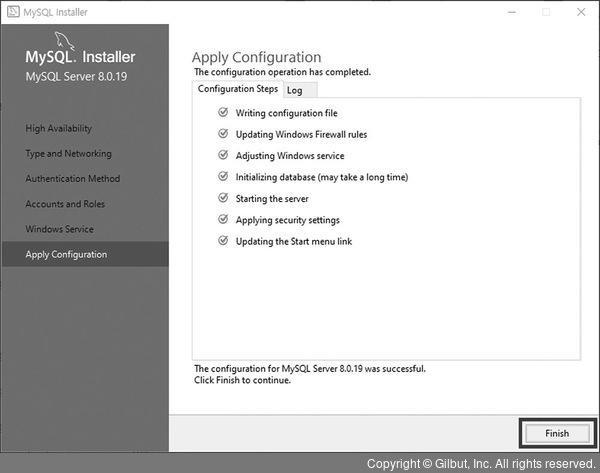This screenshot has height=473, width=600.
Task: Click 'Updating the Start menu link' step text
Action: (x=293, y=241)
